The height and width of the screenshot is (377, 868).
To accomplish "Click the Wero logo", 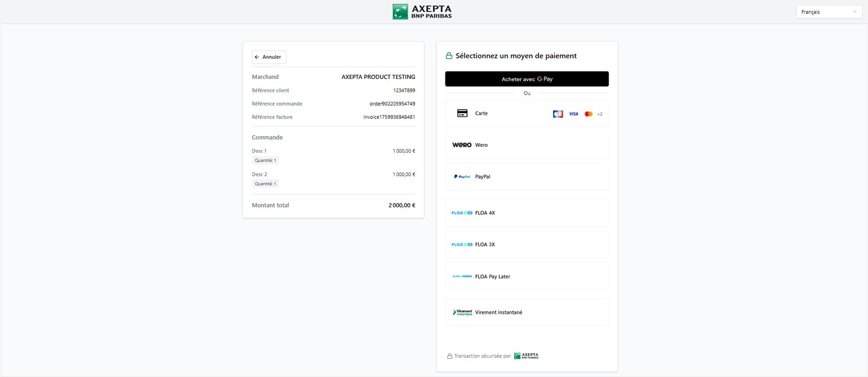I will (462, 145).
